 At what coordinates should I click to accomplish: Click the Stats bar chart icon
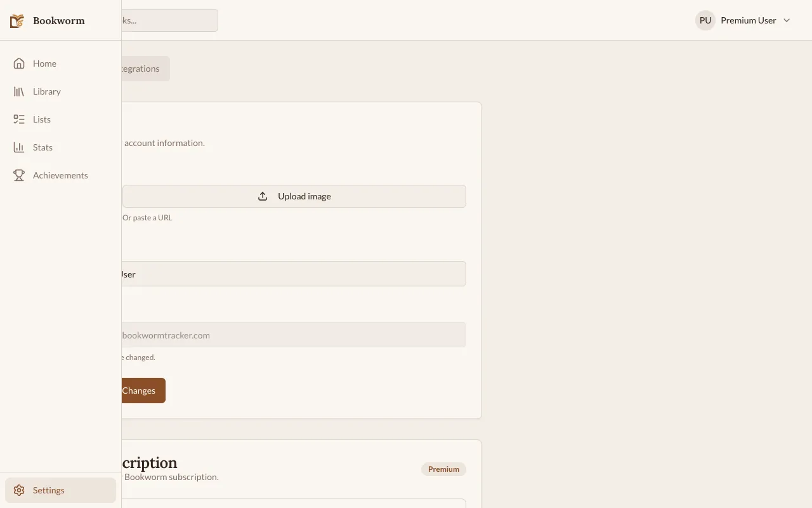[19, 147]
